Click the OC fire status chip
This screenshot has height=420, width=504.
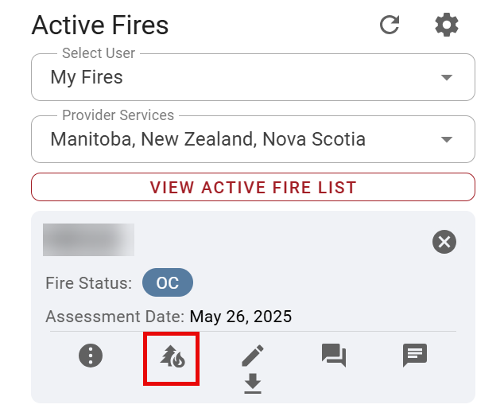tap(168, 283)
